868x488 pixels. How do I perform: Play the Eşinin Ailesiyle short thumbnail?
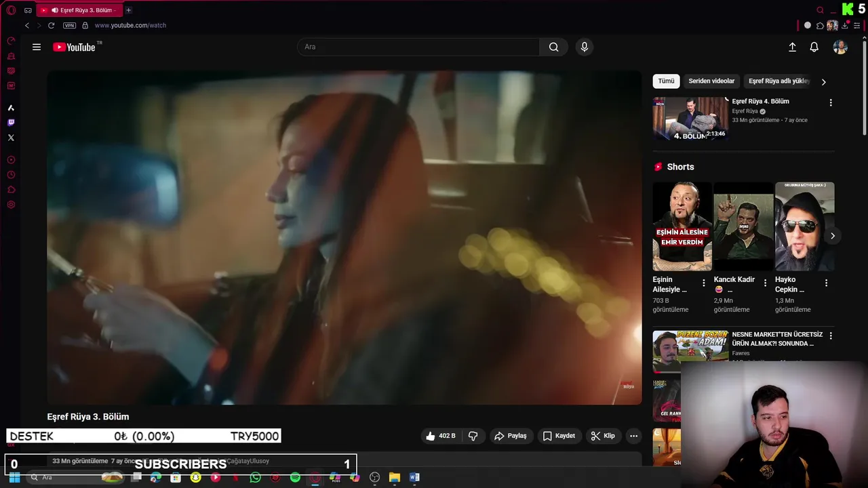point(682,226)
